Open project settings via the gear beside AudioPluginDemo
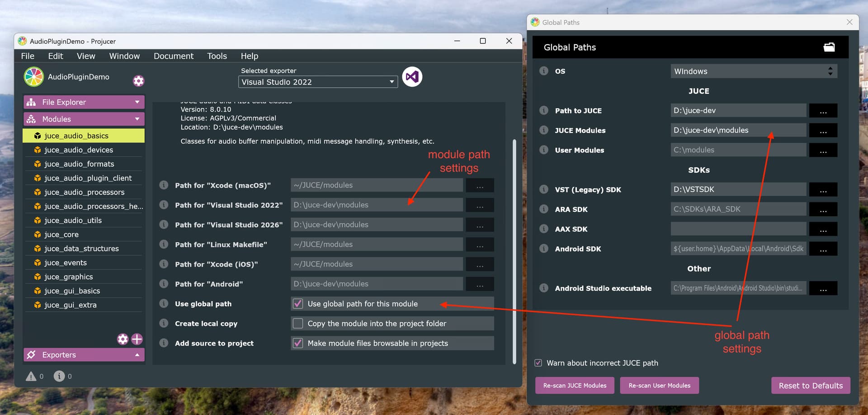The height and width of the screenshot is (415, 868). 138,80
